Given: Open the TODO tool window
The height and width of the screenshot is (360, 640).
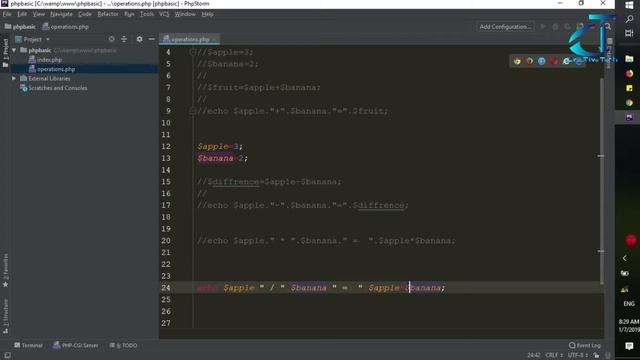Looking at the screenshot, I should point(123,345).
